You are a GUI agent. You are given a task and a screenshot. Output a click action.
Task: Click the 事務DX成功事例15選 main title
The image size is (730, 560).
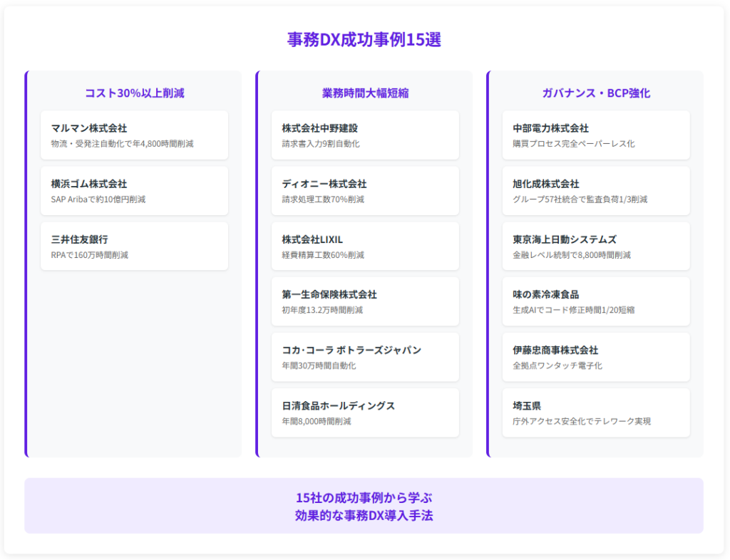pyautogui.click(x=364, y=40)
